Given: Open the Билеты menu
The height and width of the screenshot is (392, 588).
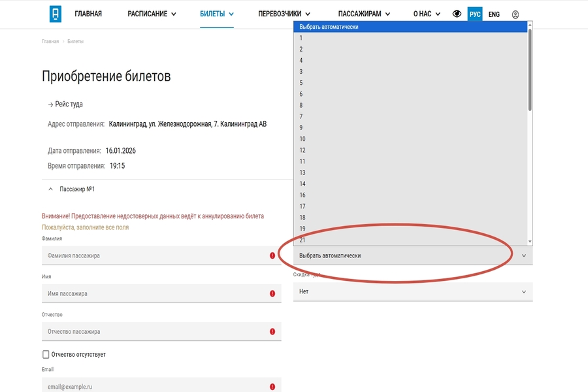Looking at the screenshot, I should pos(217,14).
